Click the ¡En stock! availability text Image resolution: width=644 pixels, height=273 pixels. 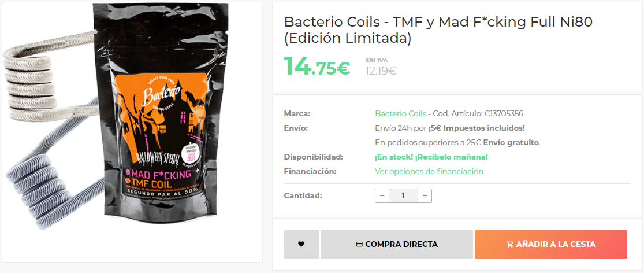[x=431, y=157]
